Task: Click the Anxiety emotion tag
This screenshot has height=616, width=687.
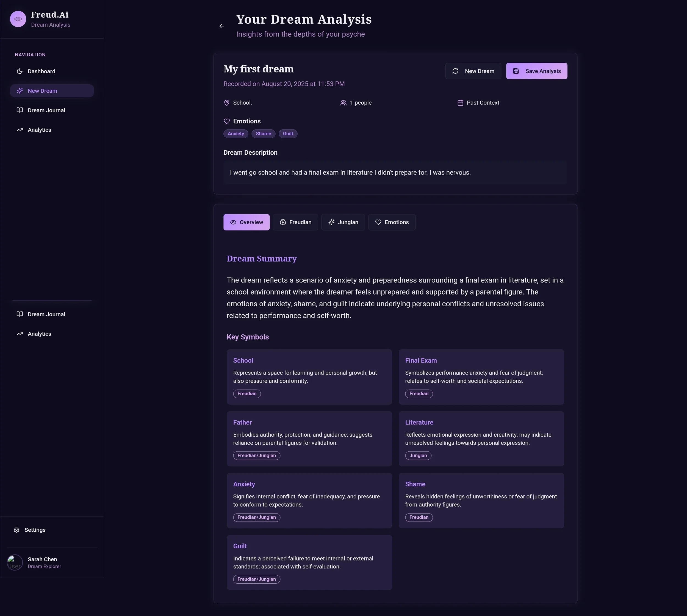Action: (x=236, y=134)
